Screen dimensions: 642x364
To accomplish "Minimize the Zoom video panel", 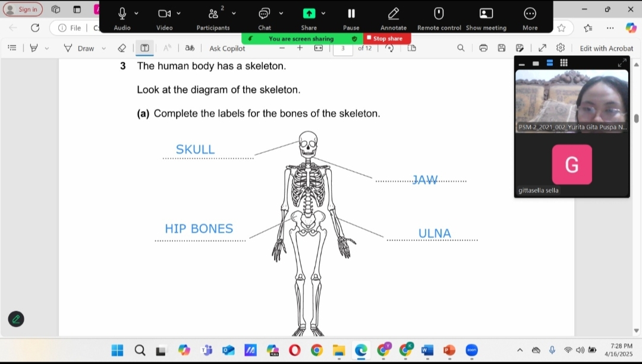I will 522,64.
